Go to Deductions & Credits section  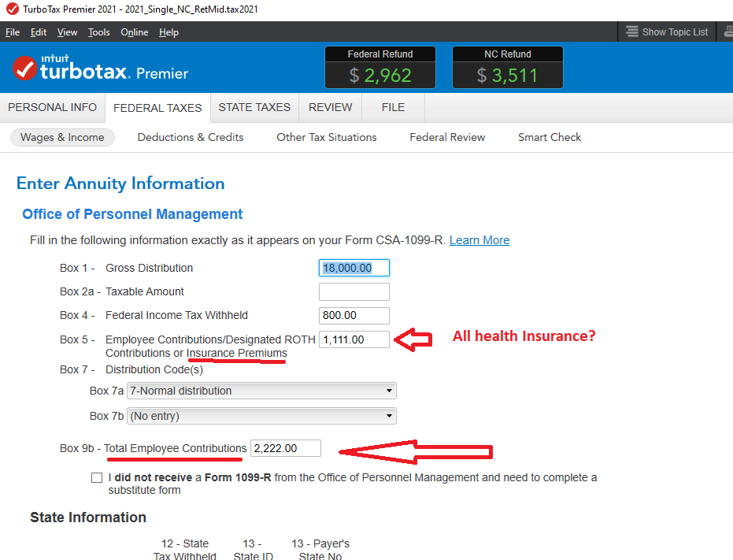(x=191, y=137)
